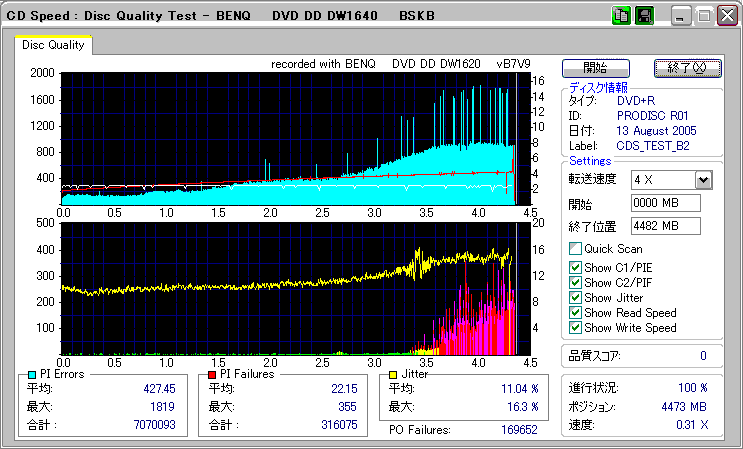Click the red PI Failures legend square
This screenshot has height=449, width=743.
point(211,374)
